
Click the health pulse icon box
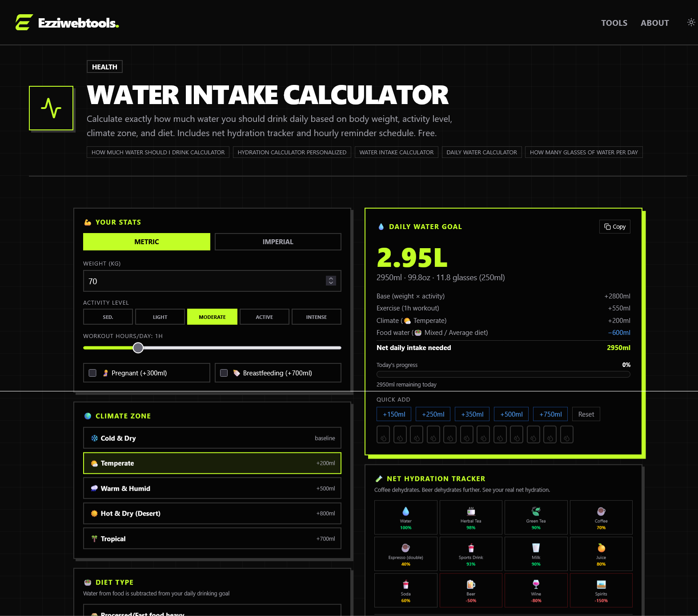[51, 108]
